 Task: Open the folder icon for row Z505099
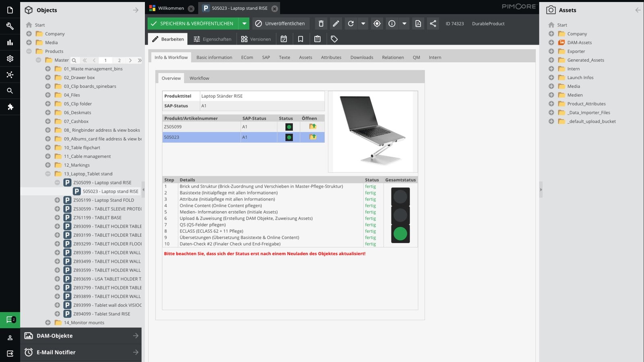point(312,127)
